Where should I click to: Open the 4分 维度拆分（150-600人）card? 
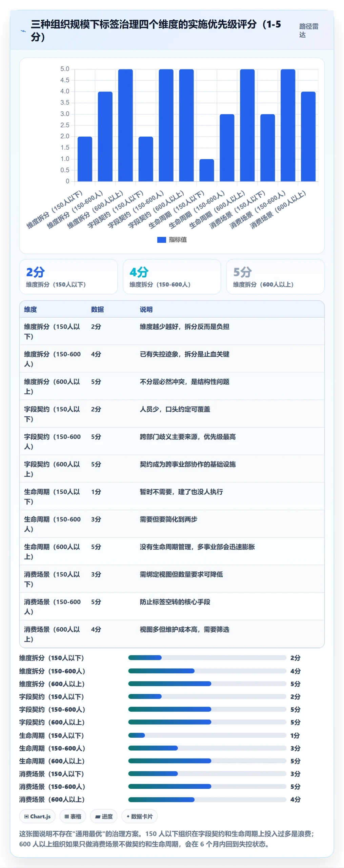(172, 277)
